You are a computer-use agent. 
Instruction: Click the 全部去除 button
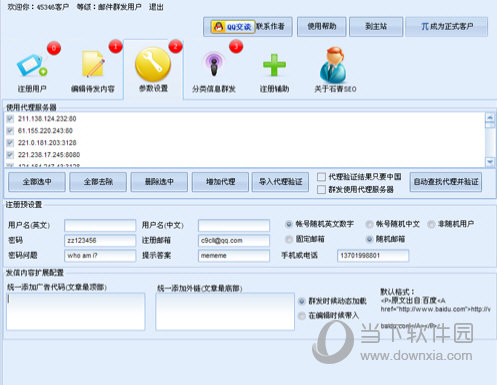(98, 182)
